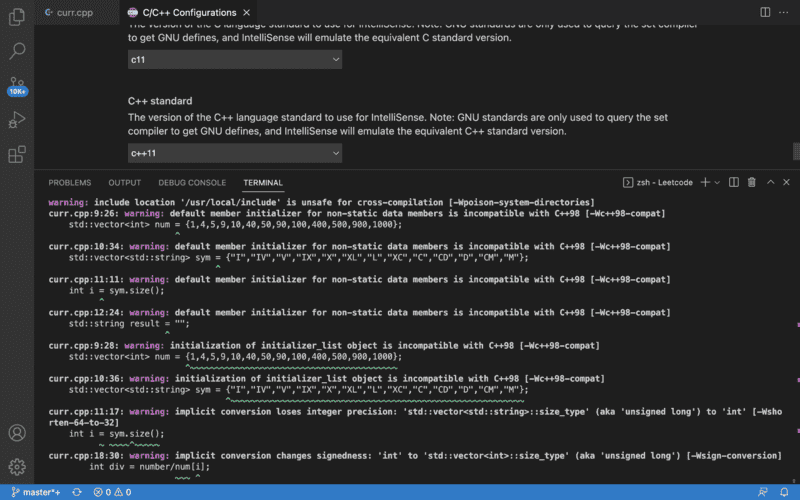Open the Manage gear icon
Screen dimensions: 800x500
17,466
